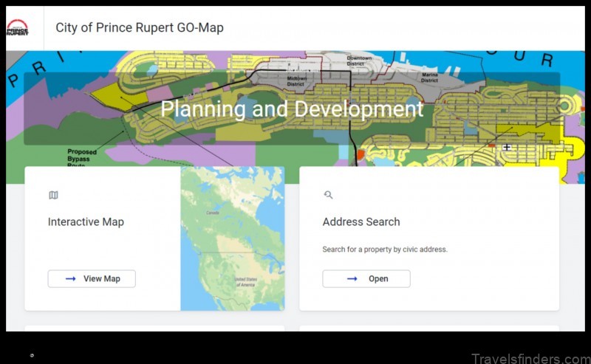Click the Proposed Bypass Route label
591x364 pixels.
tap(81, 157)
